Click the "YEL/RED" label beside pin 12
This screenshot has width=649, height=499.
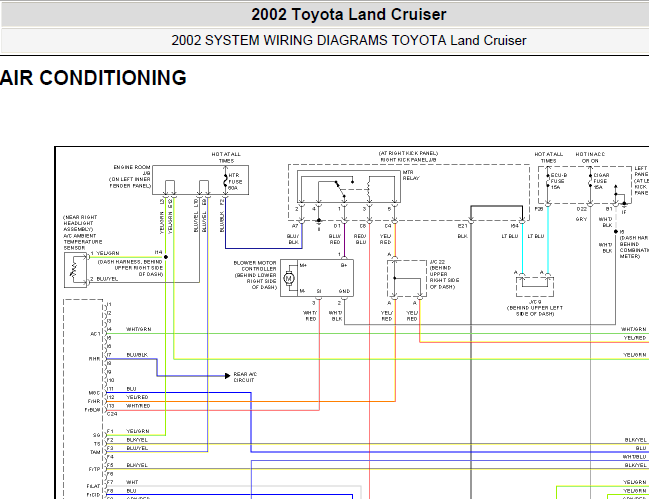click(137, 397)
